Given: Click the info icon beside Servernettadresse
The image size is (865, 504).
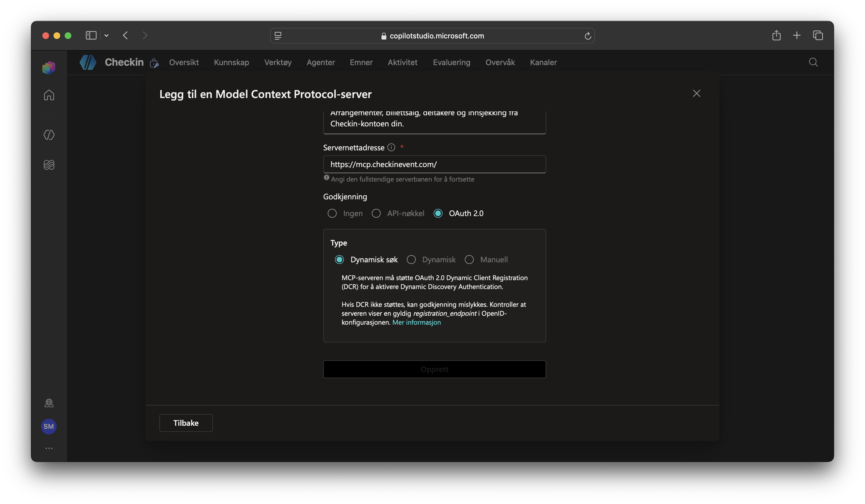Looking at the screenshot, I should tap(391, 147).
